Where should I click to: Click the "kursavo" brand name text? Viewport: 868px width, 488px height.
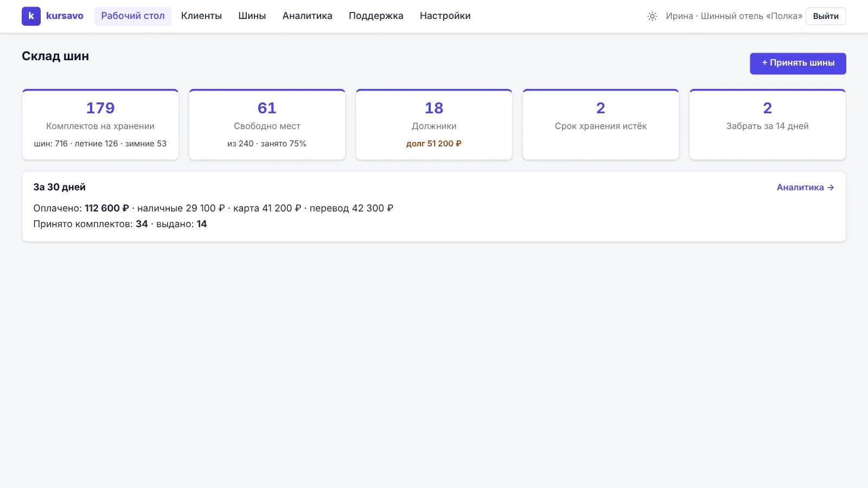(x=65, y=16)
